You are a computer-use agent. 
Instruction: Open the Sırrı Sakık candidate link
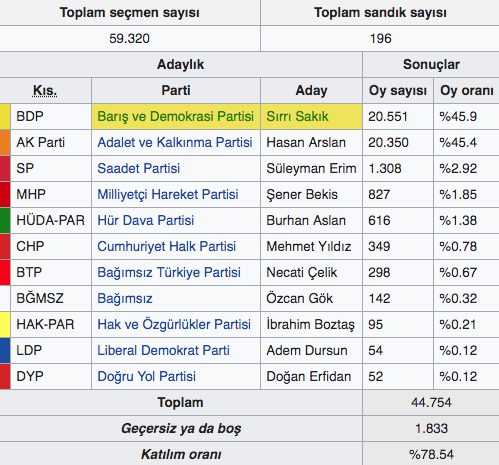297,117
